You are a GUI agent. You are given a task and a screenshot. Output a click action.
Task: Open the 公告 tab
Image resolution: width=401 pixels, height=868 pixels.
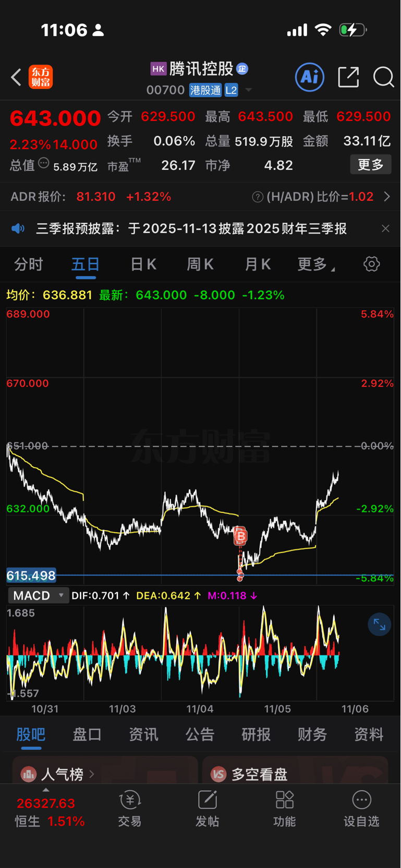point(200,734)
